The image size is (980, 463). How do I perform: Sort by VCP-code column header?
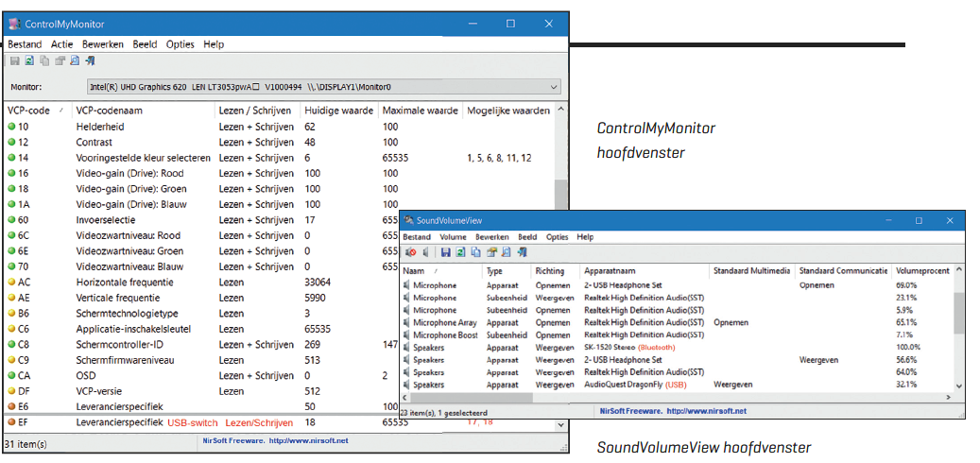click(36, 111)
